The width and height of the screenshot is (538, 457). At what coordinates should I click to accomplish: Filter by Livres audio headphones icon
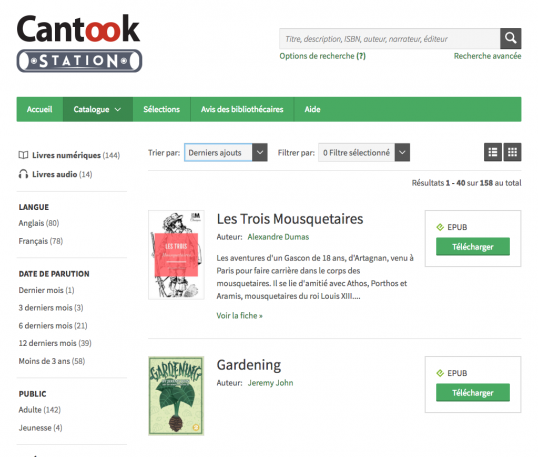click(x=23, y=174)
